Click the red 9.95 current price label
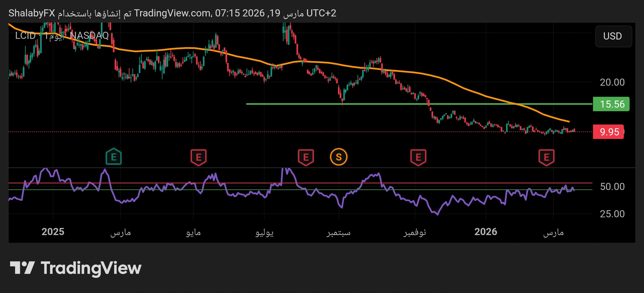The width and height of the screenshot is (644, 293). pyautogui.click(x=608, y=132)
